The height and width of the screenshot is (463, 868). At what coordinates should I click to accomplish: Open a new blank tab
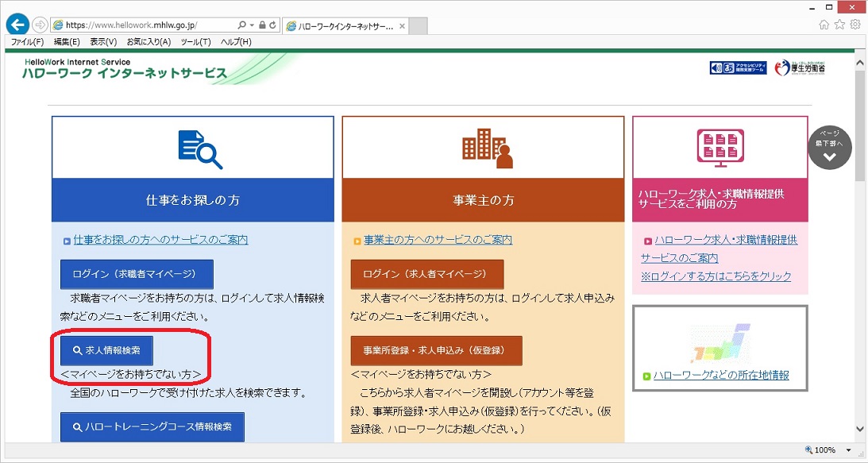pyautogui.click(x=419, y=26)
